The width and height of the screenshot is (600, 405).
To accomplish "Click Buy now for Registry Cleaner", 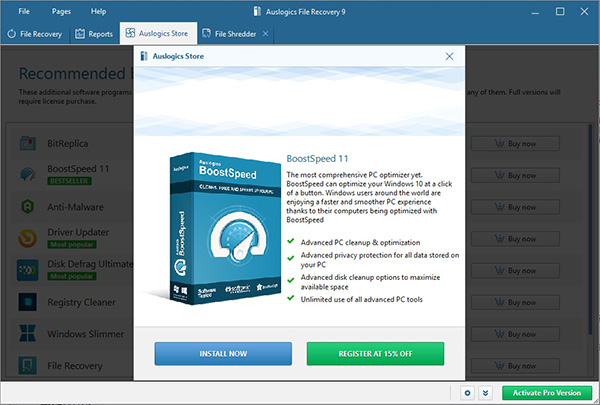I will tap(515, 303).
